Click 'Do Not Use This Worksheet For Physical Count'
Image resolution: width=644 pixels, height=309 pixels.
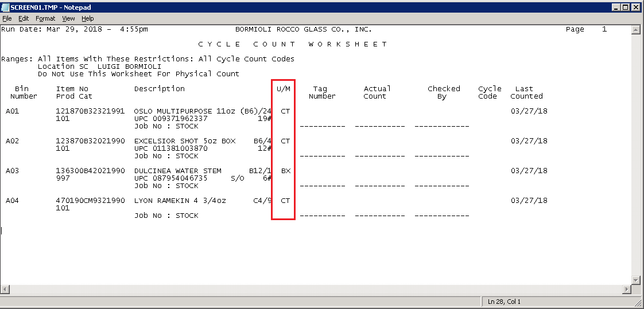(x=138, y=74)
